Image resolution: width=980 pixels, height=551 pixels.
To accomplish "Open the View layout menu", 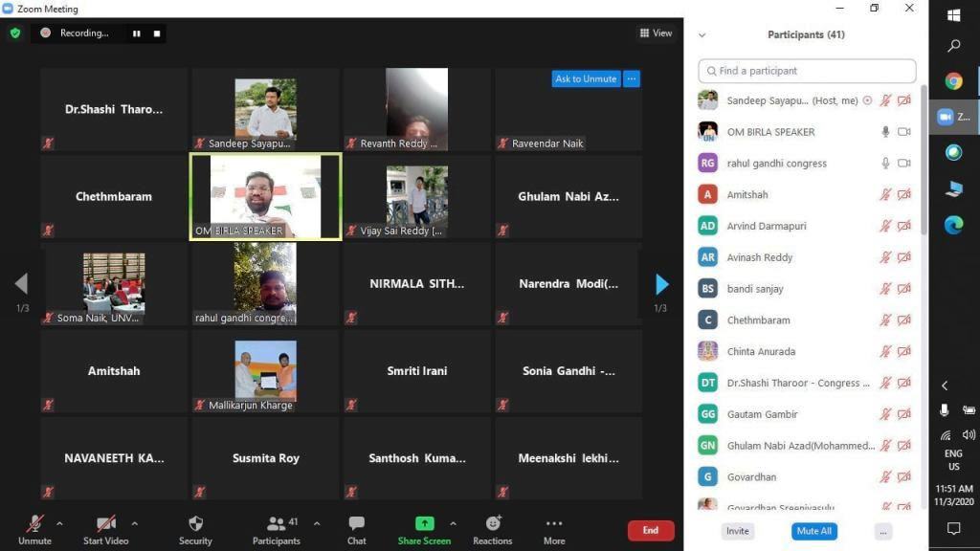I will [656, 33].
